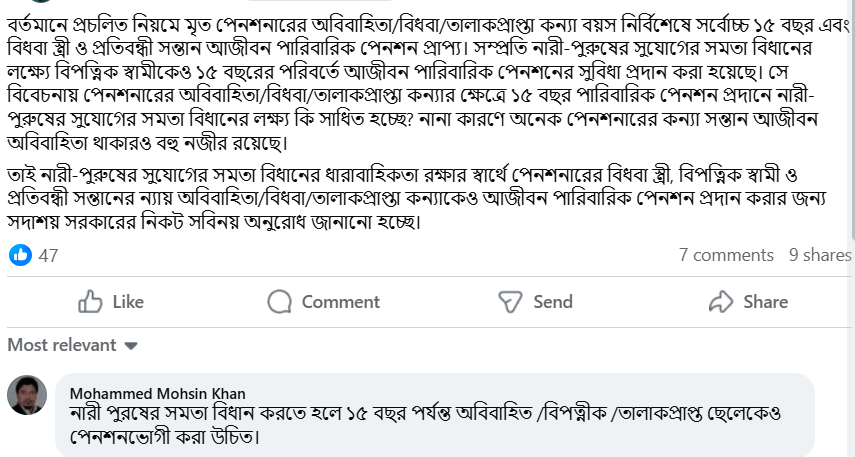
Task: View the 7 comments link
Action: click(726, 255)
